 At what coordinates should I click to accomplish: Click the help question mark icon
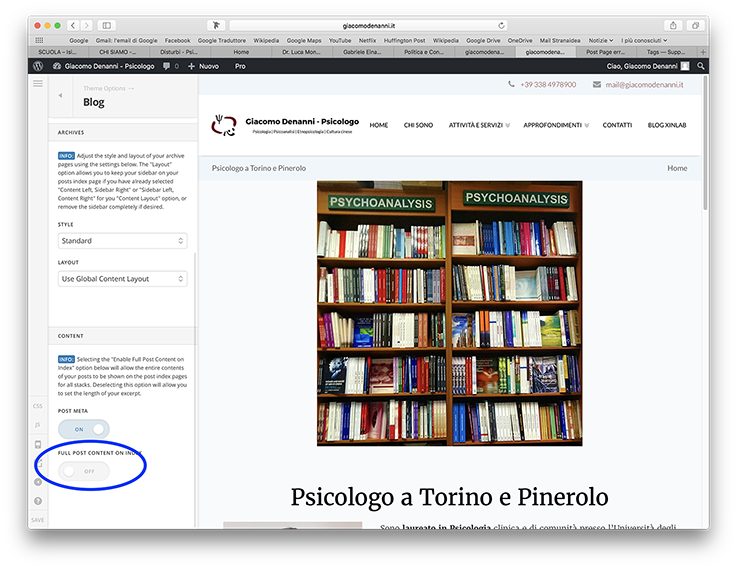[38, 500]
